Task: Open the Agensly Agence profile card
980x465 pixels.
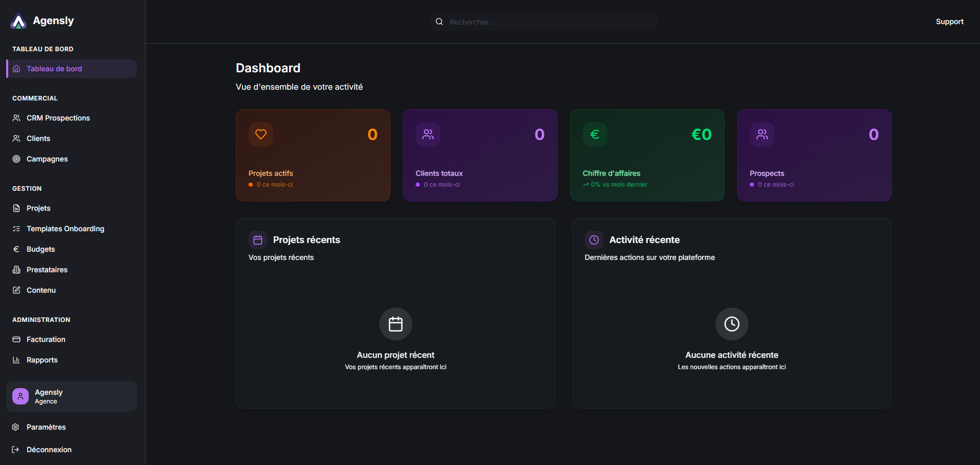Action: pyautogui.click(x=71, y=396)
